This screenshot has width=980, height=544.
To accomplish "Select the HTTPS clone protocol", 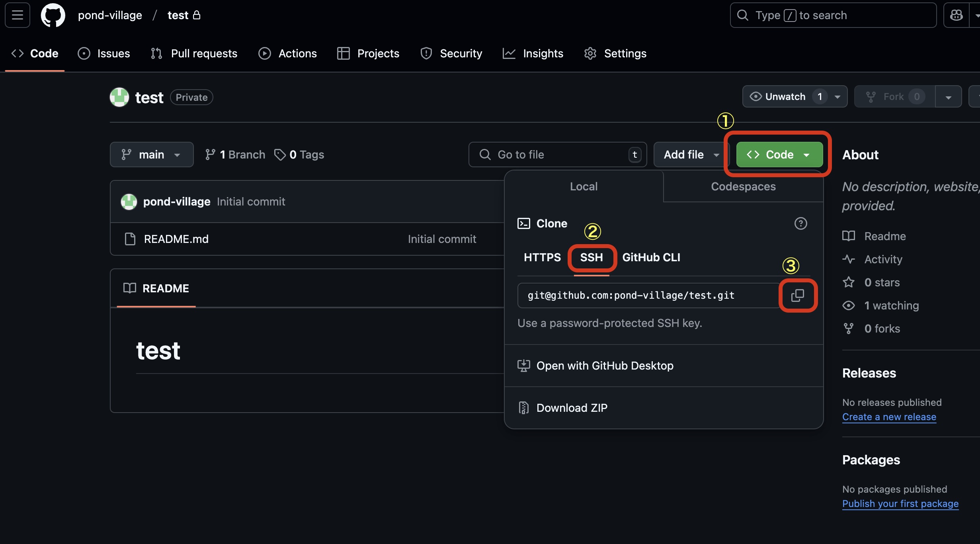I will [542, 257].
